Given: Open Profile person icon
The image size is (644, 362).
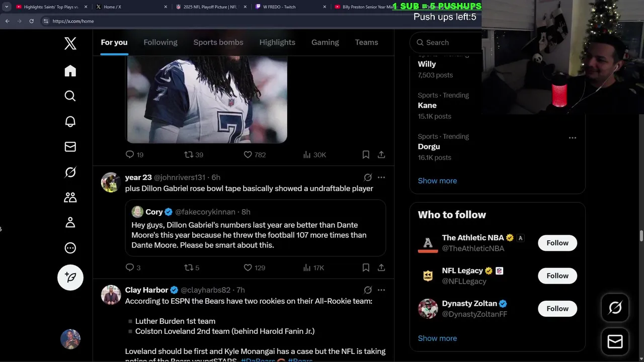Looking at the screenshot, I should click(70, 222).
